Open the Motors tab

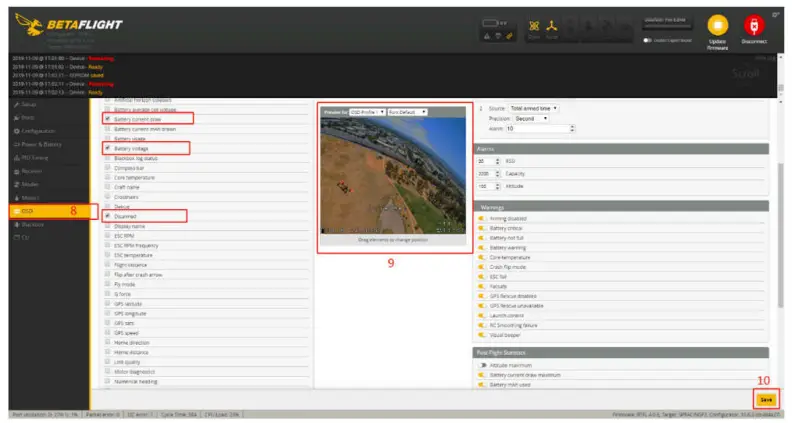click(x=48, y=198)
